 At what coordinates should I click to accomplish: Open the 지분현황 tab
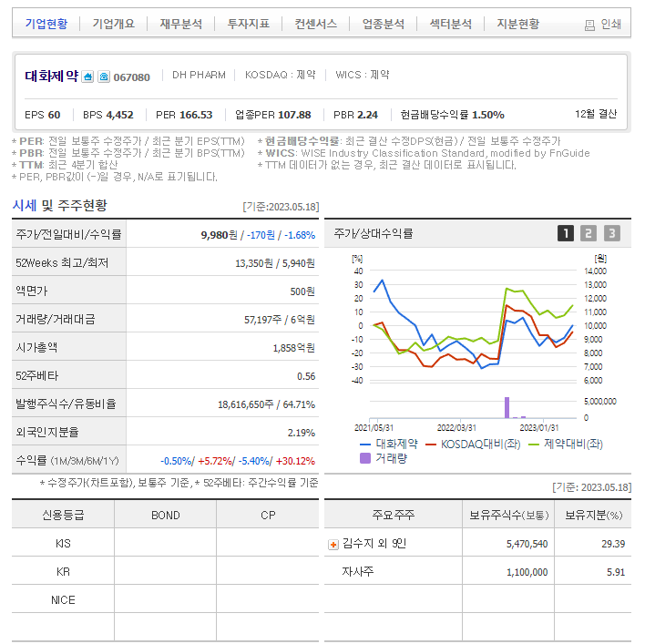click(x=518, y=24)
